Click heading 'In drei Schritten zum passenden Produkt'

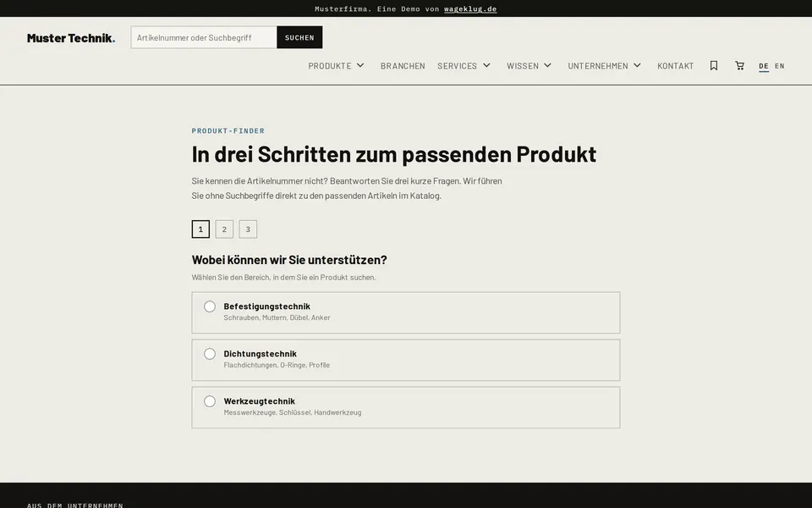pos(394,154)
